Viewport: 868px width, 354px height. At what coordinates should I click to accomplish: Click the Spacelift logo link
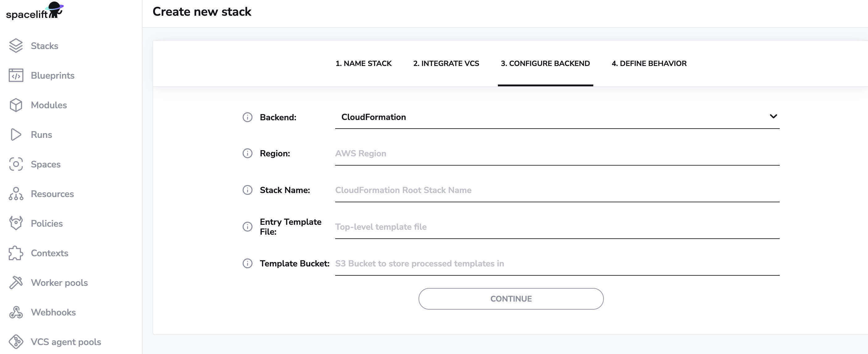point(34,11)
